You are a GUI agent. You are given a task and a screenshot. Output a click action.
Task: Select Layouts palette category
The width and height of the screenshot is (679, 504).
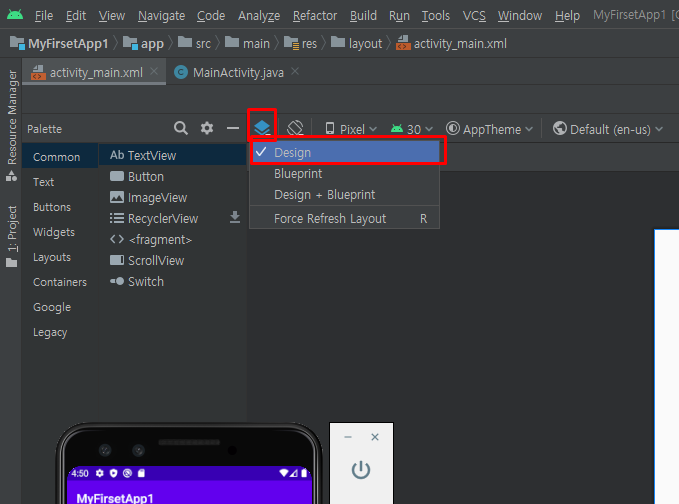60,257
